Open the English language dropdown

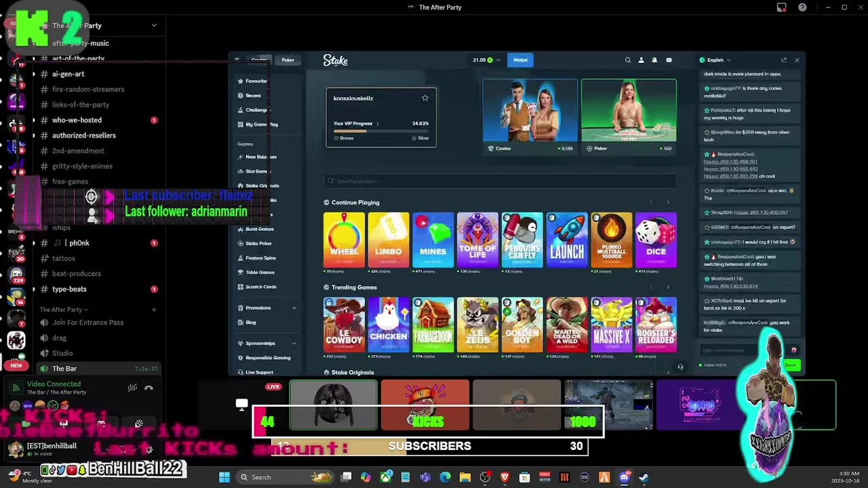click(x=715, y=60)
